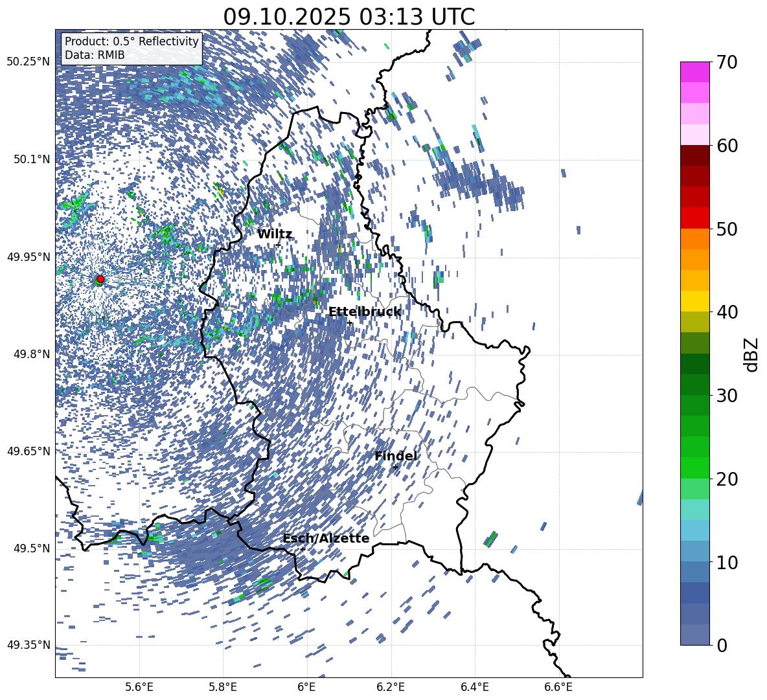Click the red radar site marker
This screenshot has width=767, height=700.
(x=100, y=279)
